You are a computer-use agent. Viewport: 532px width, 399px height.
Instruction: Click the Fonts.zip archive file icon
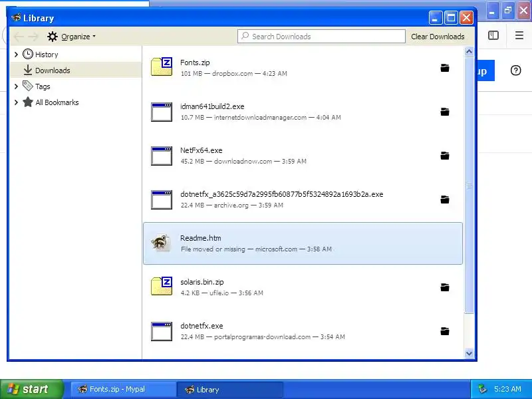tap(162, 66)
